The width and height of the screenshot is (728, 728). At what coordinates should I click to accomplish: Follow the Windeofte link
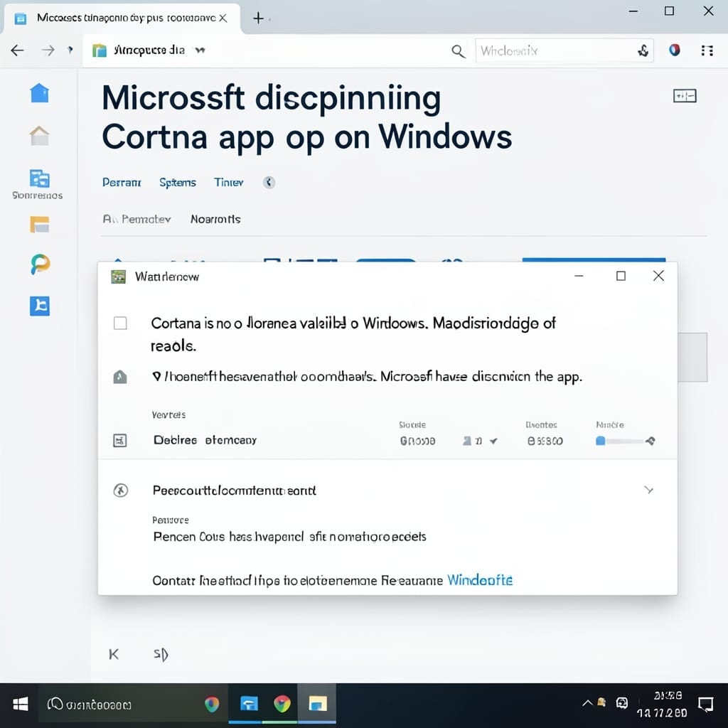pos(480,580)
